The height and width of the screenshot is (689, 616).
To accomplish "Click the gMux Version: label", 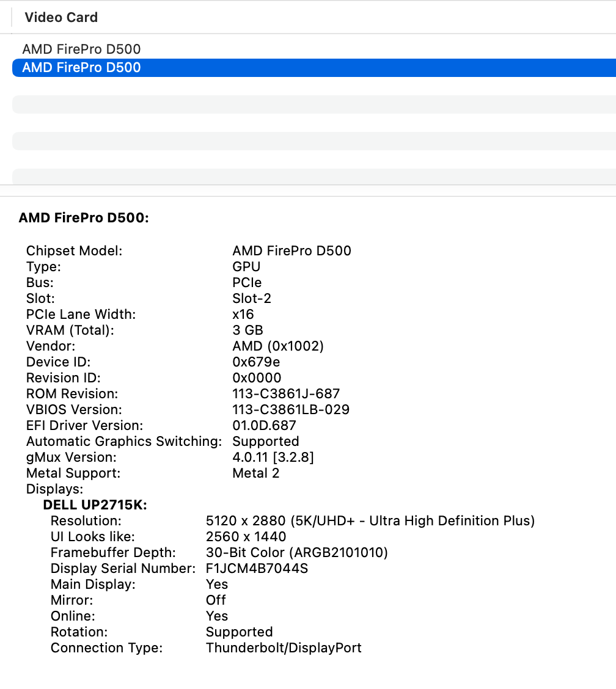I will click(x=71, y=457).
